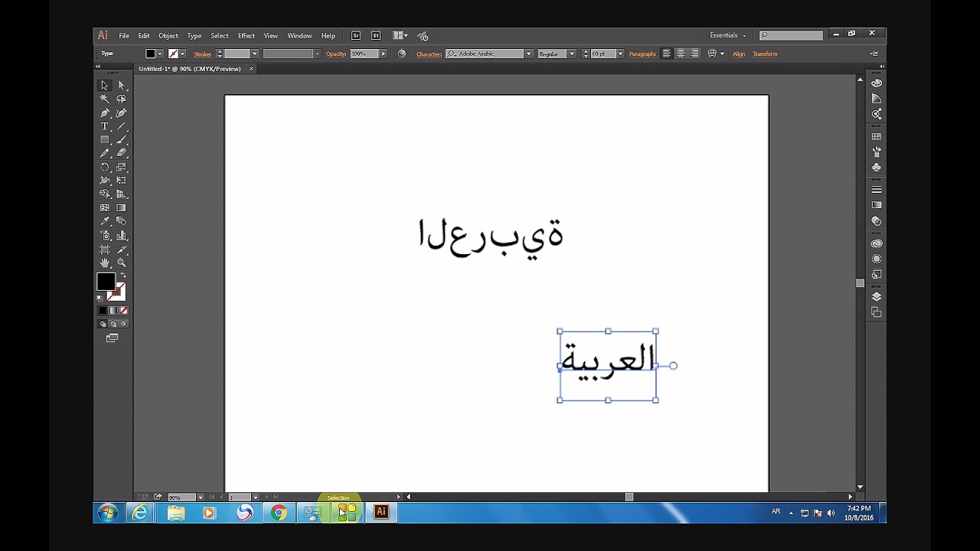Open Chrome from the Windows taskbar
Image resolution: width=980 pixels, height=551 pixels.
pos(279,513)
